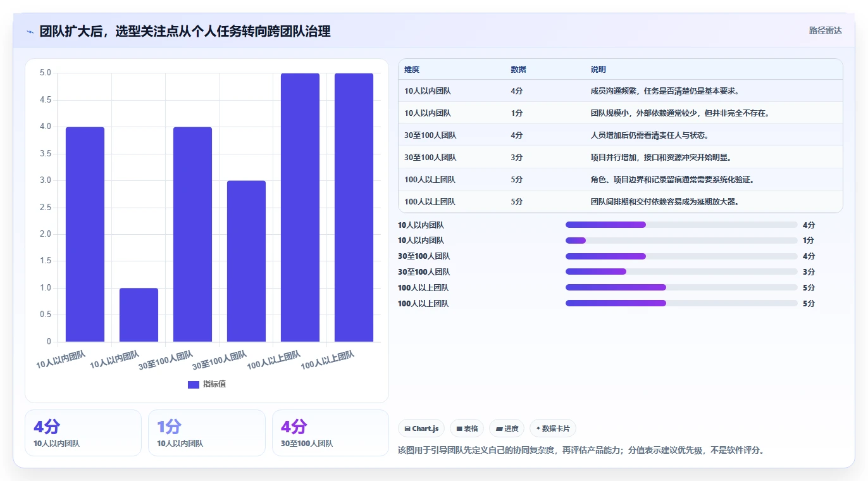Click the icon in the 进度 chip
This screenshot has width=868, height=481.
pyautogui.click(x=499, y=428)
